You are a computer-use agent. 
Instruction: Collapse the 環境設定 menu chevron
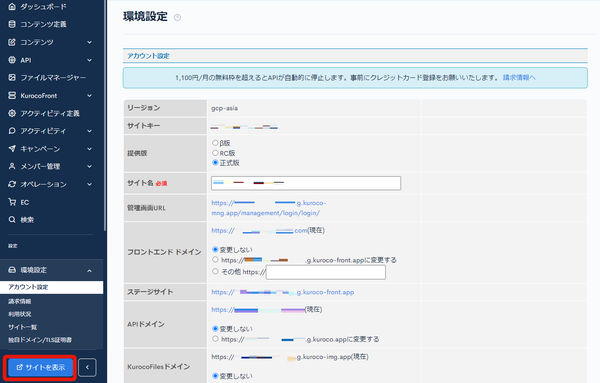pos(89,271)
